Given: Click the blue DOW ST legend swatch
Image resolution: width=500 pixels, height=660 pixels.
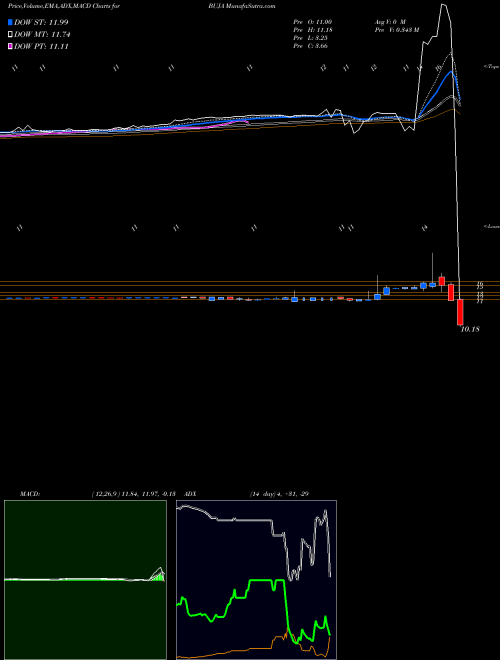Looking at the screenshot, I should pyautogui.click(x=10, y=22).
